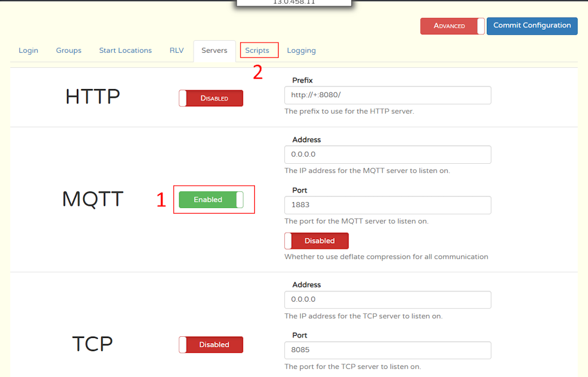Disable the MQTT server toggle
This screenshot has width=588, height=377.
tap(211, 199)
